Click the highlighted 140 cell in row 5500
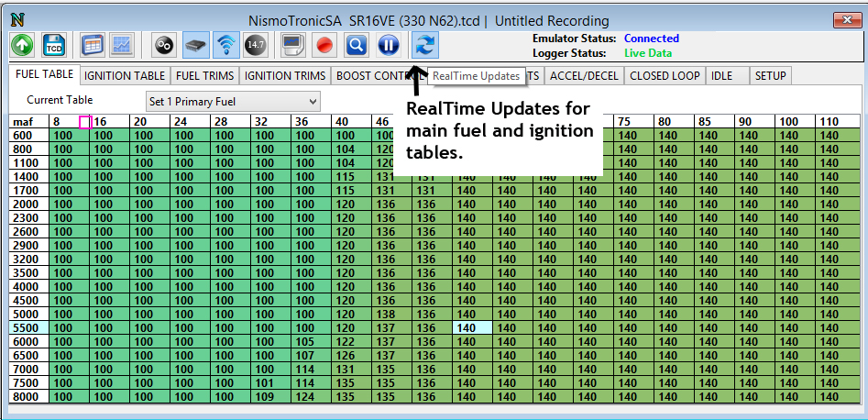This screenshot has height=420, width=868. (472, 328)
